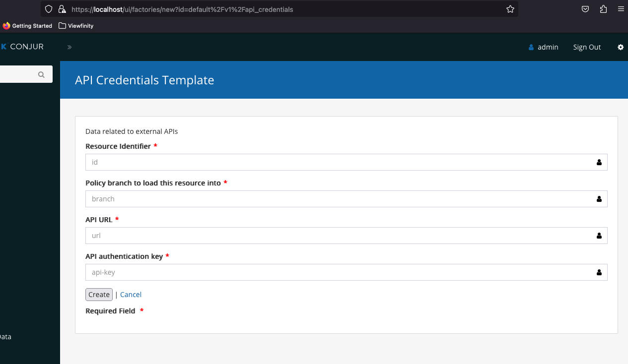This screenshot has width=628, height=364.
Task: Click the Conjur logo in header
Action: tap(22, 47)
